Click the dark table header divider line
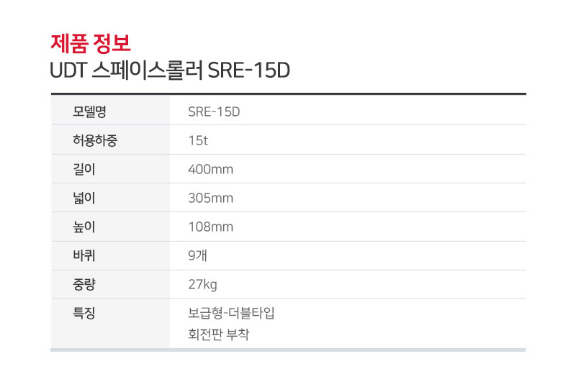 tap(289, 94)
